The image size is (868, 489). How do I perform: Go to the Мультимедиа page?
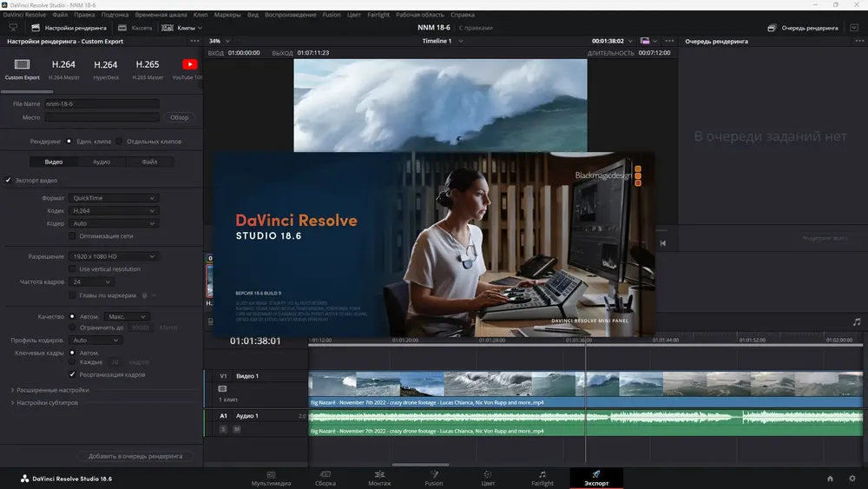click(x=271, y=479)
